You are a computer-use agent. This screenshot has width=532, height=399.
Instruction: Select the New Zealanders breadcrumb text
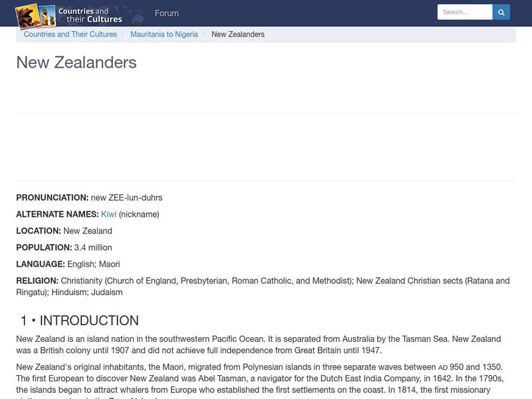(238, 35)
